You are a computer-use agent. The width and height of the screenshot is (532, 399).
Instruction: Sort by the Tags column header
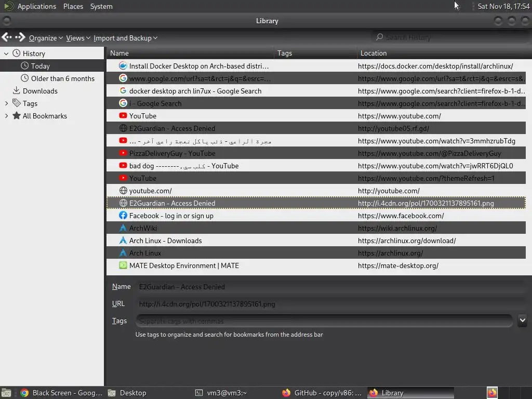315,53
